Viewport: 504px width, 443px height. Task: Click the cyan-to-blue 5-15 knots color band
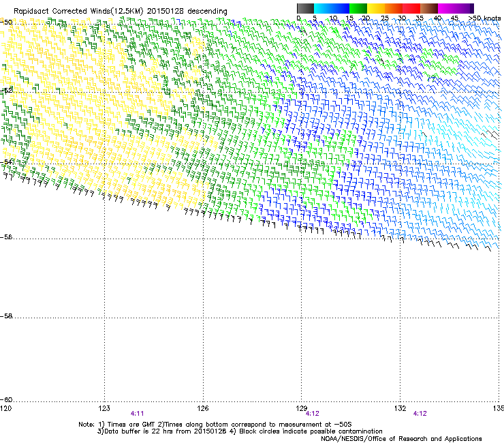[x=332, y=8]
